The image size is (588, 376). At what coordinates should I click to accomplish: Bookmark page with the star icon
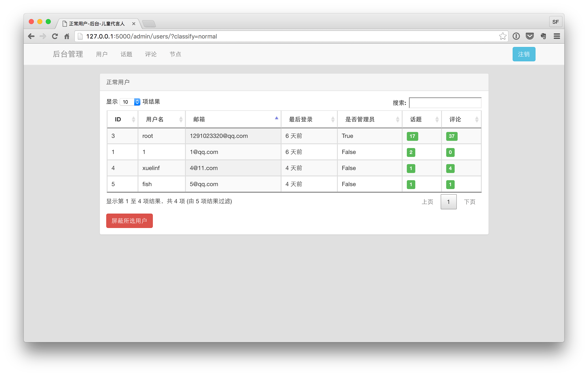pyautogui.click(x=502, y=36)
